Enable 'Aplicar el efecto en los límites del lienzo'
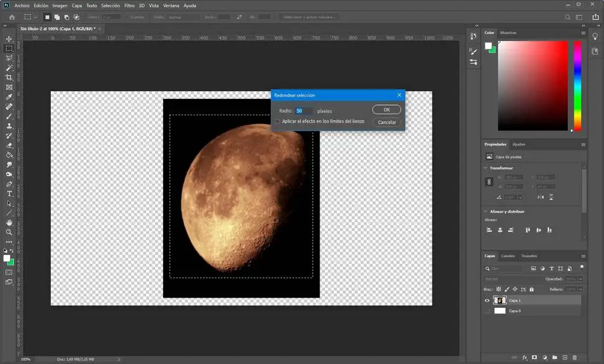 click(x=277, y=121)
